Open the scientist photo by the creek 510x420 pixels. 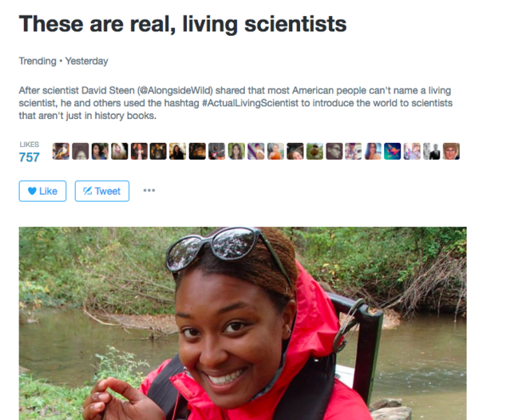click(243, 323)
